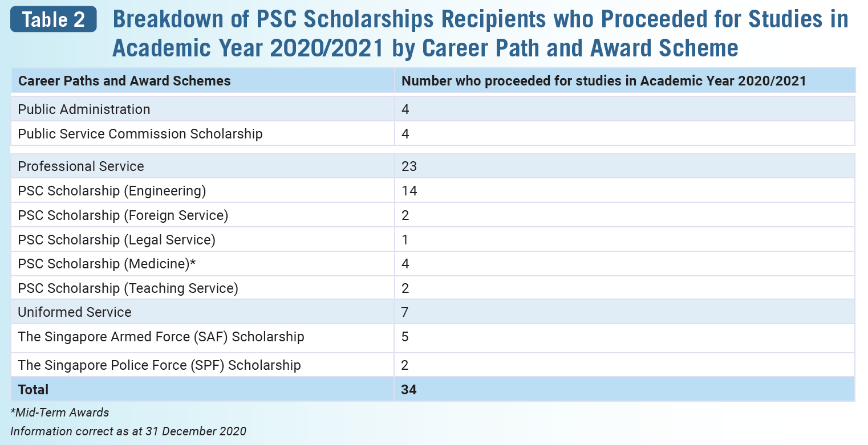Select the total value 34
Screen dimensions: 868x445
coord(409,390)
